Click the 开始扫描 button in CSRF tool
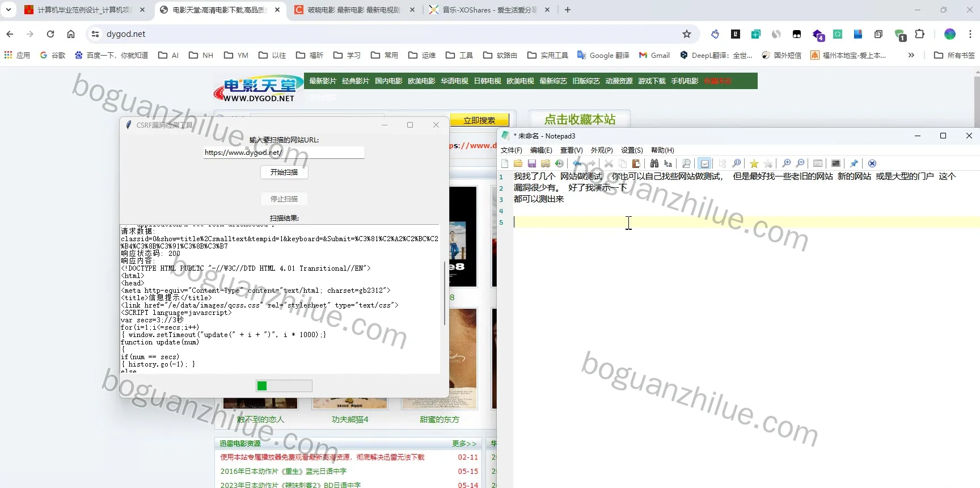The image size is (980, 488). [284, 173]
